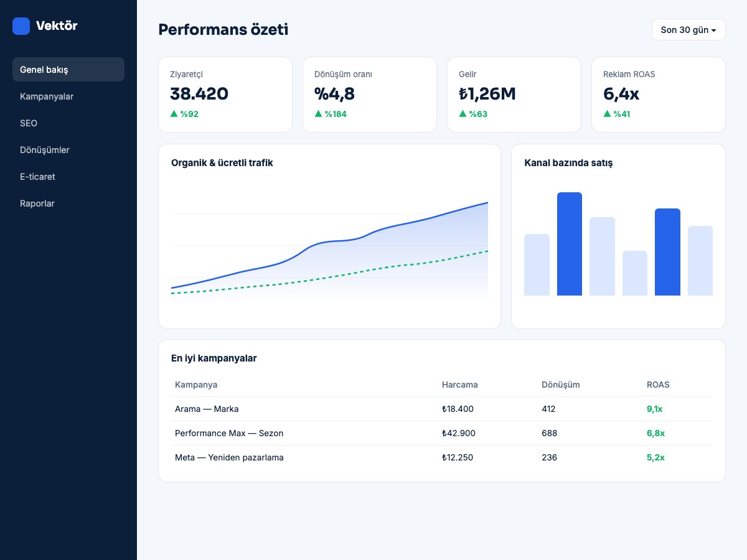The image size is (747, 560).
Task: Click the Dönüşüm oranı value %4,8
Action: pyautogui.click(x=335, y=94)
